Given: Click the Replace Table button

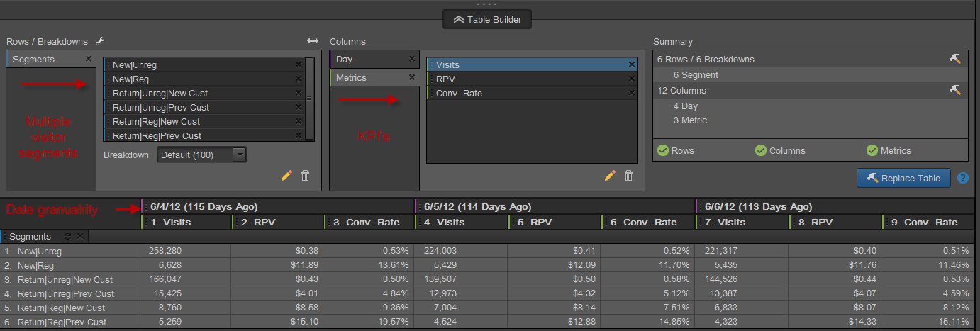Looking at the screenshot, I should point(903,178).
